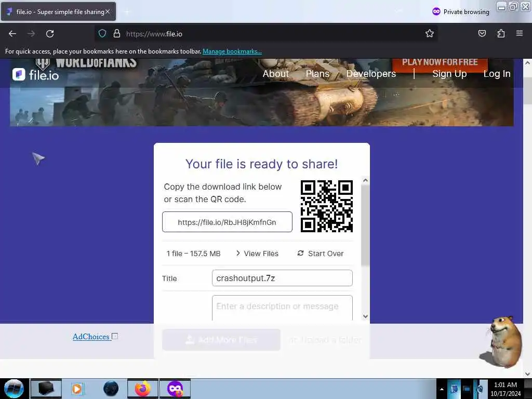
Task: Open the black box taskbar application
Action: click(x=46, y=389)
